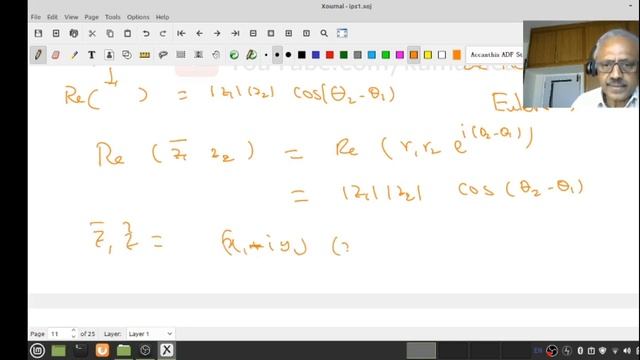This screenshot has height=360, width=640.
Task: Select the Pen tool
Action: (x=38, y=55)
